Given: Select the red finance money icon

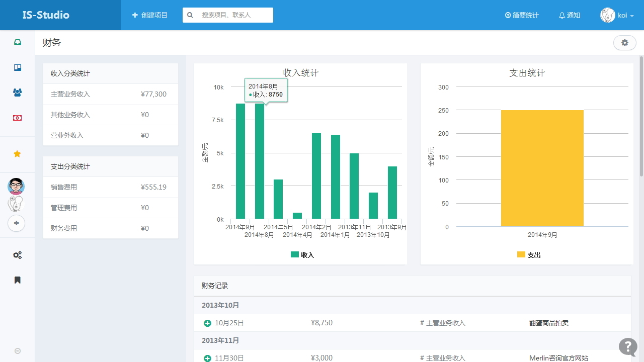Looking at the screenshot, I should [18, 118].
